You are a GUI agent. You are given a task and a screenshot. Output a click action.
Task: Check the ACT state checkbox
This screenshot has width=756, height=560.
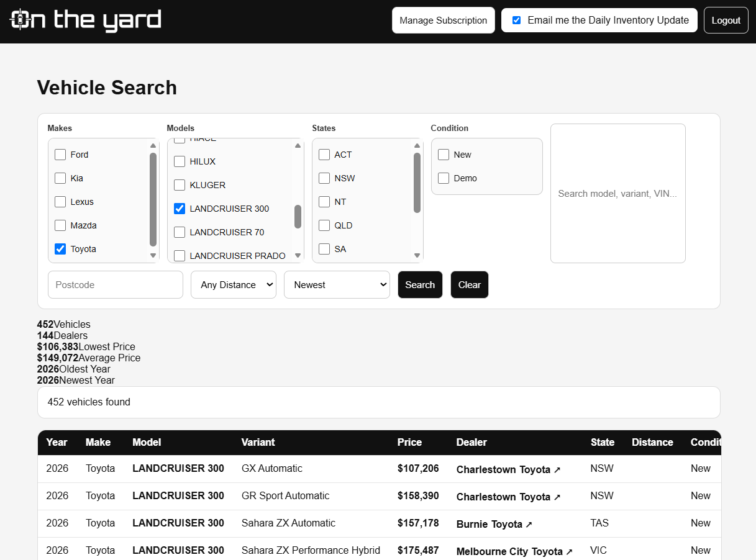point(324,155)
